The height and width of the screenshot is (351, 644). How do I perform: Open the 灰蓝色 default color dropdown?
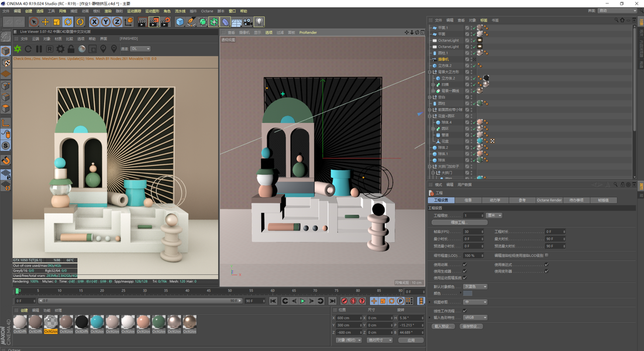point(476,287)
